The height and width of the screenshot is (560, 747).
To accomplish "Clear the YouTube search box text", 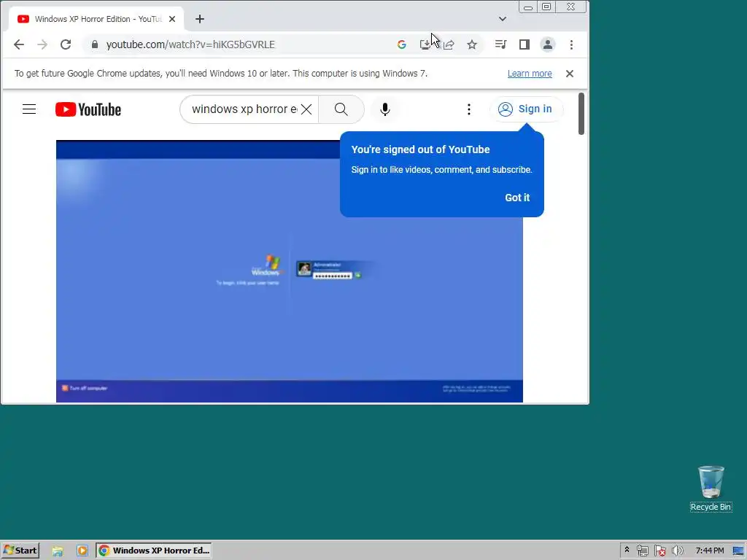I will 306,109.
